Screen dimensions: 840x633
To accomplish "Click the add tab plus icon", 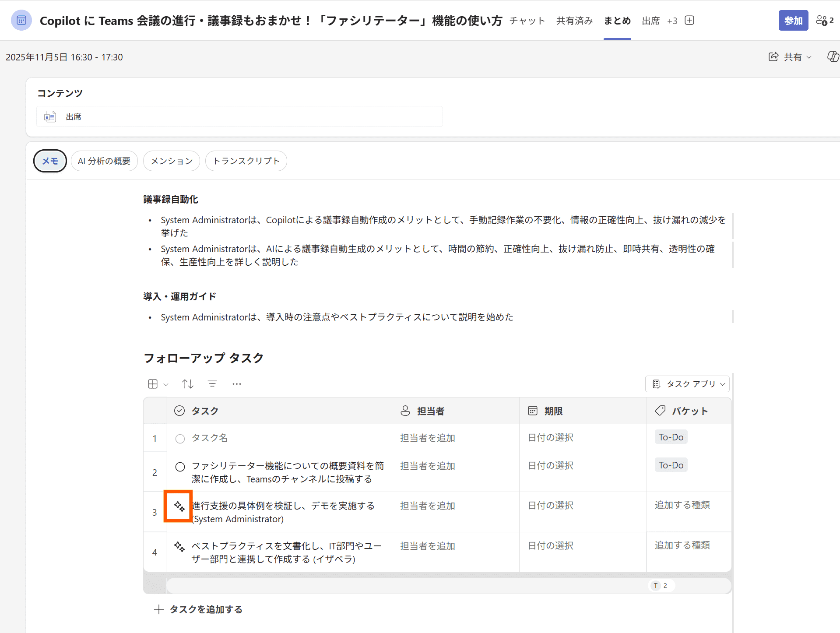I will [689, 21].
